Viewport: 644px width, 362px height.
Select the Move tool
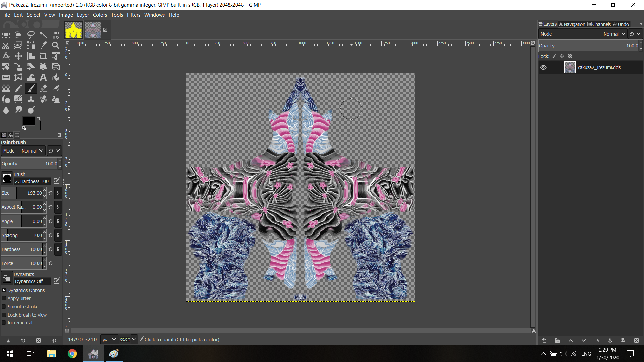point(18,56)
